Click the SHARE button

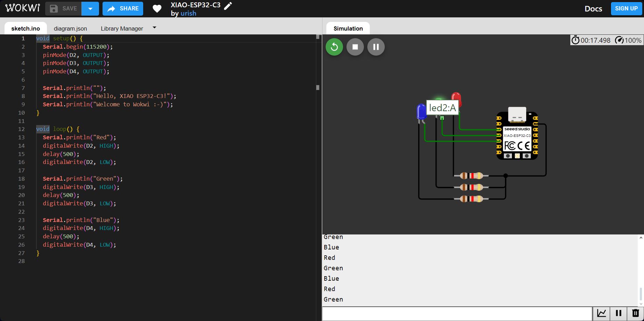pos(123,9)
